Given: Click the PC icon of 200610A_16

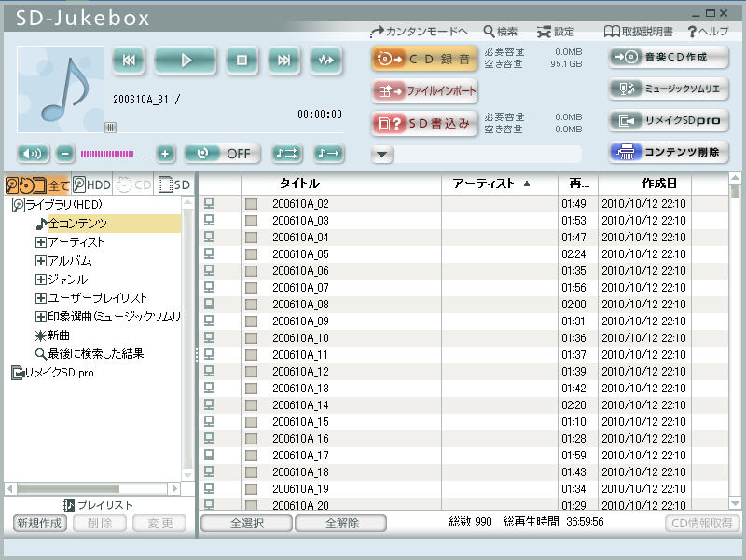Looking at the screenshot, I should point(209,438).
